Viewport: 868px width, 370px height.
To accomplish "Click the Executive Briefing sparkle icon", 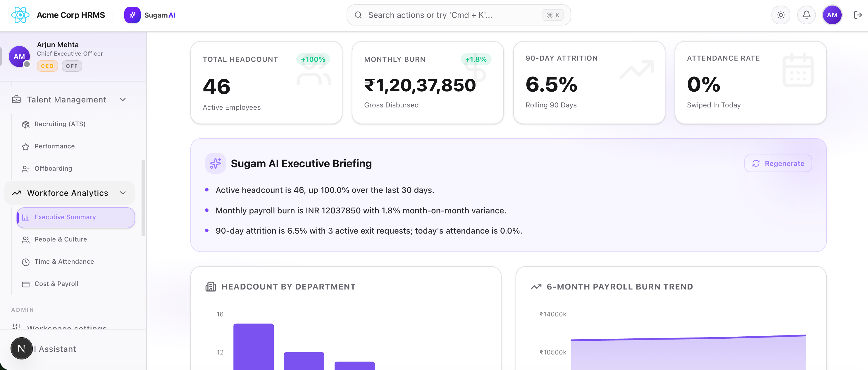I will (215, 163).
